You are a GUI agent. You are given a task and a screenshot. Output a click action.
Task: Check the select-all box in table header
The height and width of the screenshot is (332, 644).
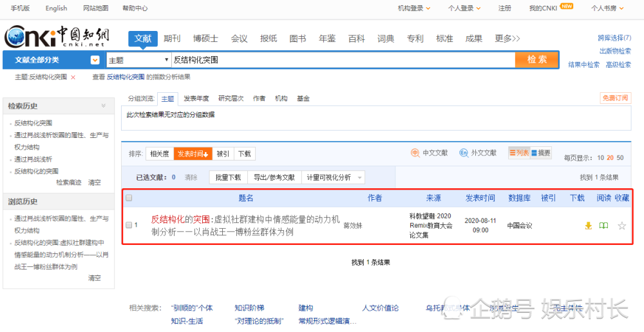(x=129, y=198)
